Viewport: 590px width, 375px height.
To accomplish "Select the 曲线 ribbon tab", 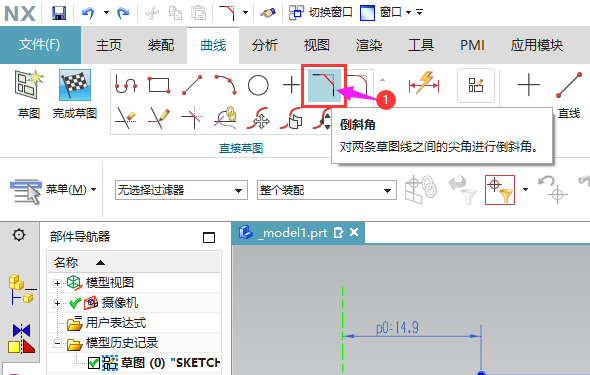I will [x=213, y=46].
